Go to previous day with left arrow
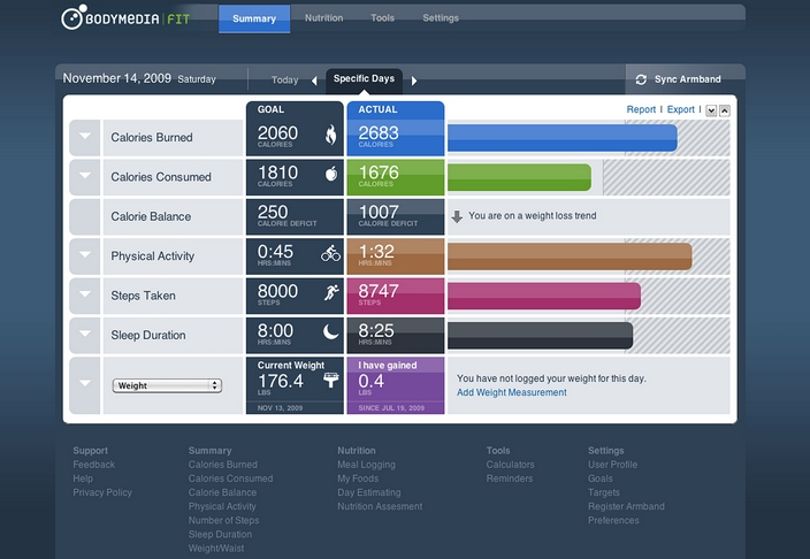Image resolution: width=810 pixels, height=559 pixels. pos(314,81)
